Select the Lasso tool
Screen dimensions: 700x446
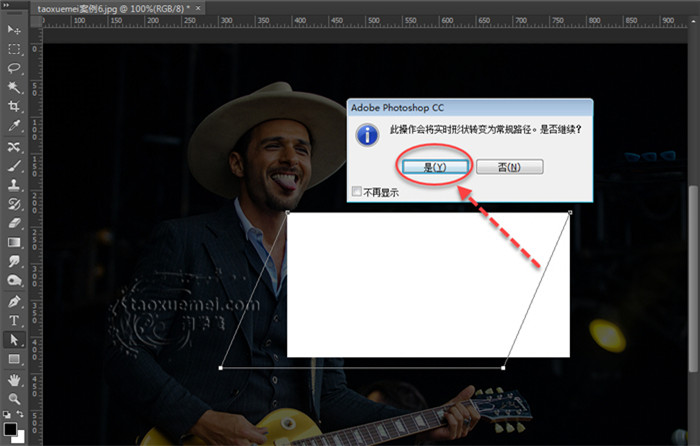tap(14, 68)
